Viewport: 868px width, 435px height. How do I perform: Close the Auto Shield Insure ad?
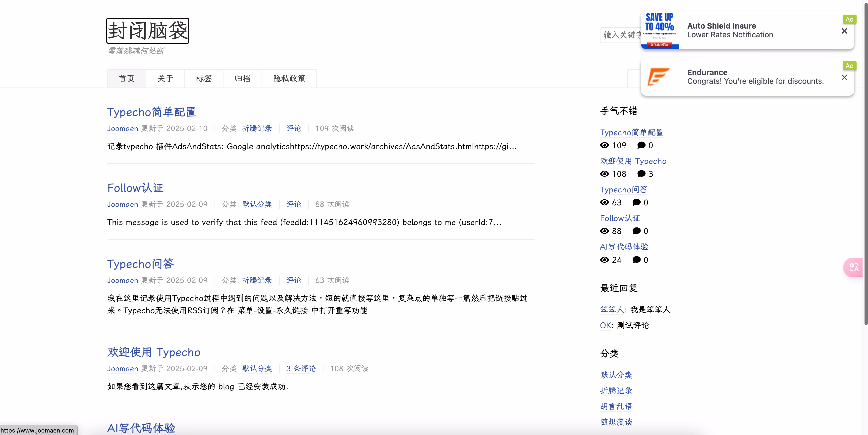pos(844,31)
